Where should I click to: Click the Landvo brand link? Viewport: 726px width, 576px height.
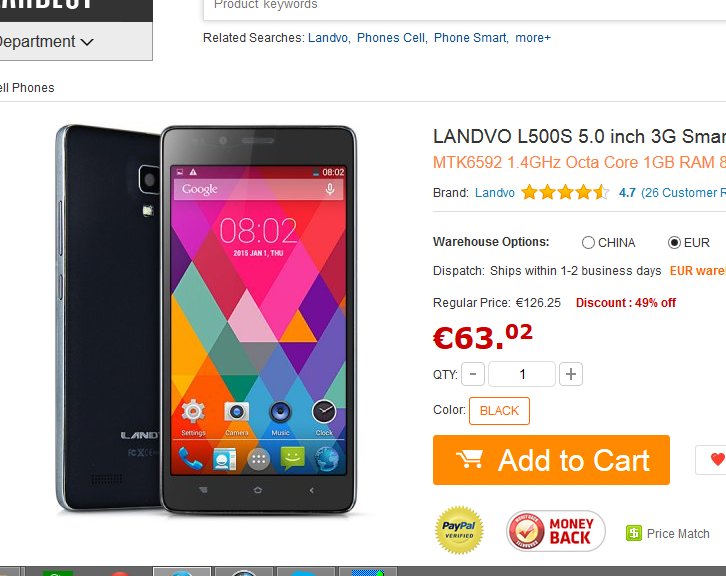coord(494,193)
